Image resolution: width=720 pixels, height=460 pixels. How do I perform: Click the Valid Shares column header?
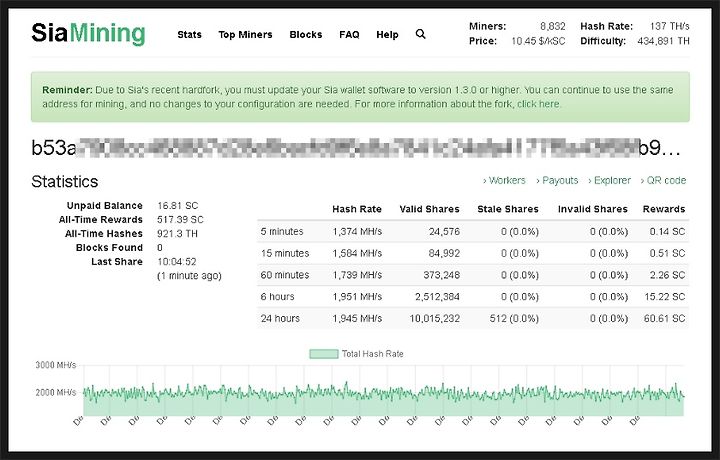pyautogui.click(x=429, y=209)
